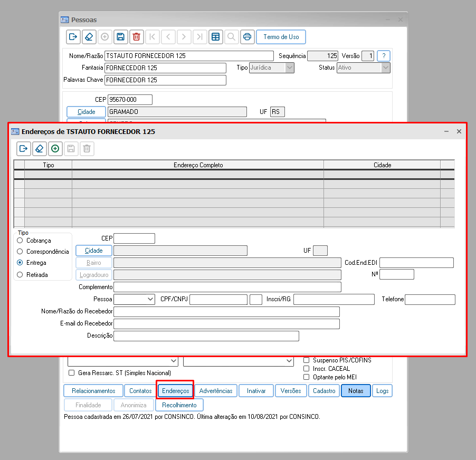Check Optante pelo MEI option
Image resolution: width=476 pixels, height=460 pixels.
(307, 377)
